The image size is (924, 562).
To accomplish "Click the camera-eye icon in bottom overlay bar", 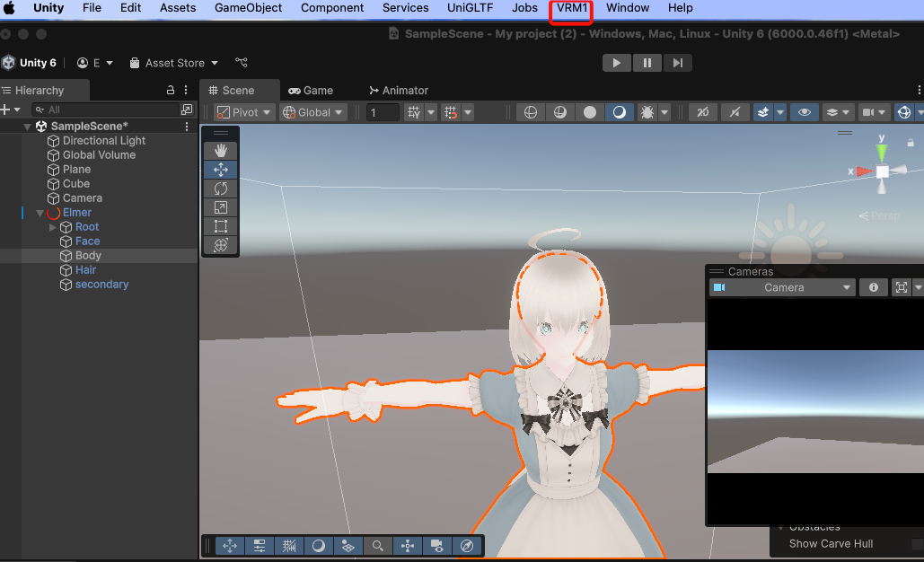I will point(437,546).
